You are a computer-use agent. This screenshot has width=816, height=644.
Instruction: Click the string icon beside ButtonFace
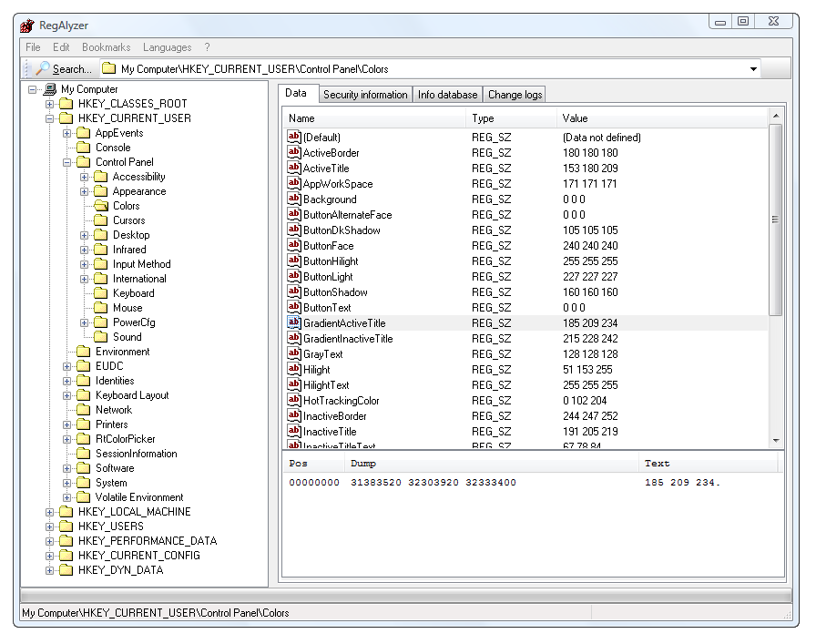294,245
